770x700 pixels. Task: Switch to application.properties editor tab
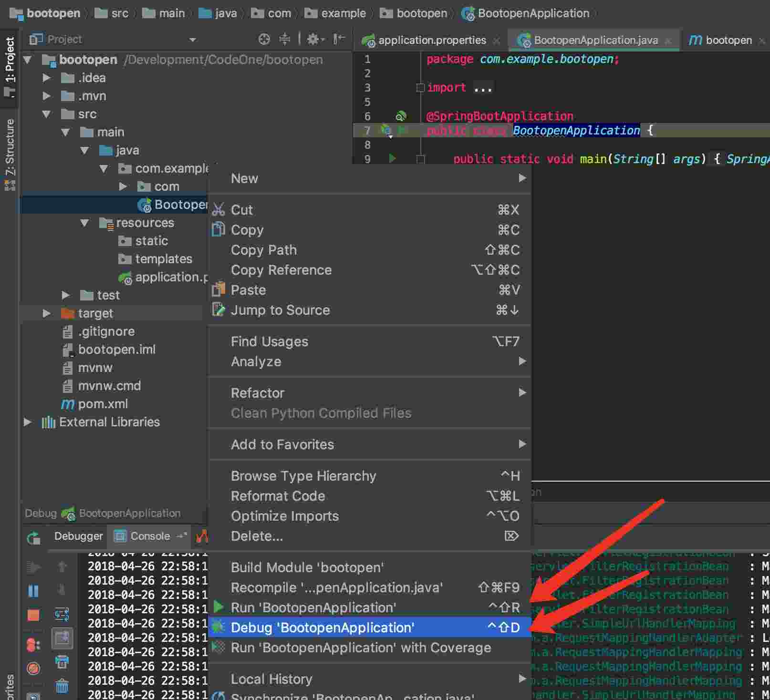tap(432, 40)
